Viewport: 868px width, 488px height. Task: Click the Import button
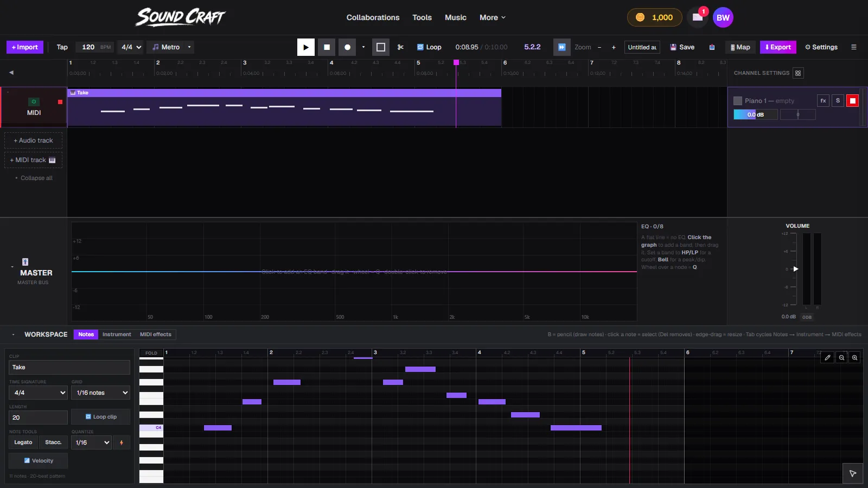click(x=25, y=47)
